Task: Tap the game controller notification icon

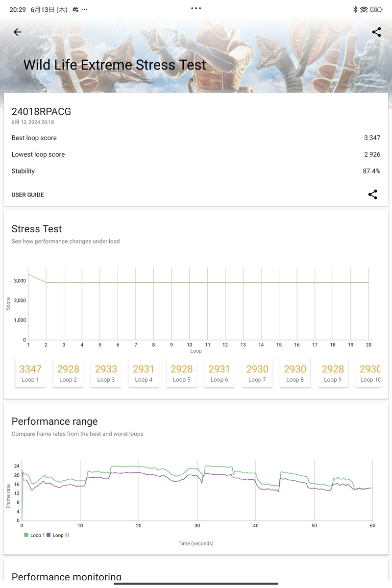Action: point(75,9)
